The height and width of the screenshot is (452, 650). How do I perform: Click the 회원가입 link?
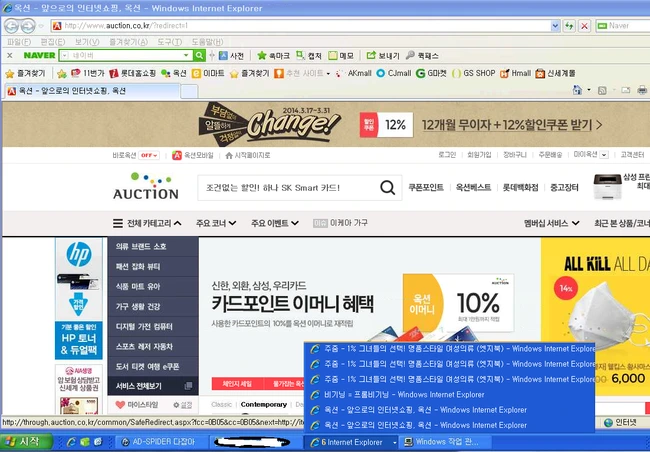[479, 155]
